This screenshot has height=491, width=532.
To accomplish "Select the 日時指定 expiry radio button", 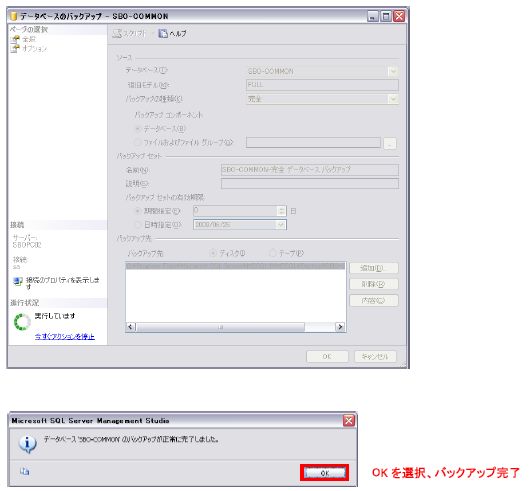I will (x=138, y=225).
